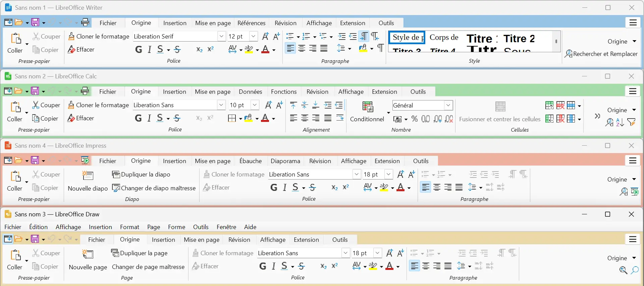Expand hidden Calc ribbon groups with the » chevron

pyautogui.click(x=597, y=116)
